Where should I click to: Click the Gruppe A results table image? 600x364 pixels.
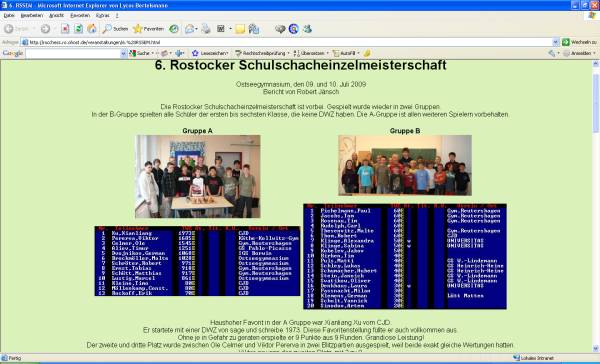tap(197, 261)
